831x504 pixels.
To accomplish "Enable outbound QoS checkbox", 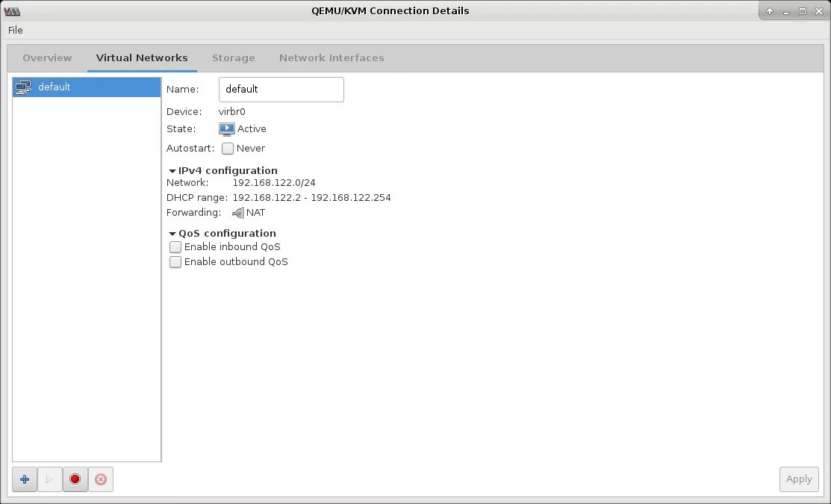I will [175, 262].
